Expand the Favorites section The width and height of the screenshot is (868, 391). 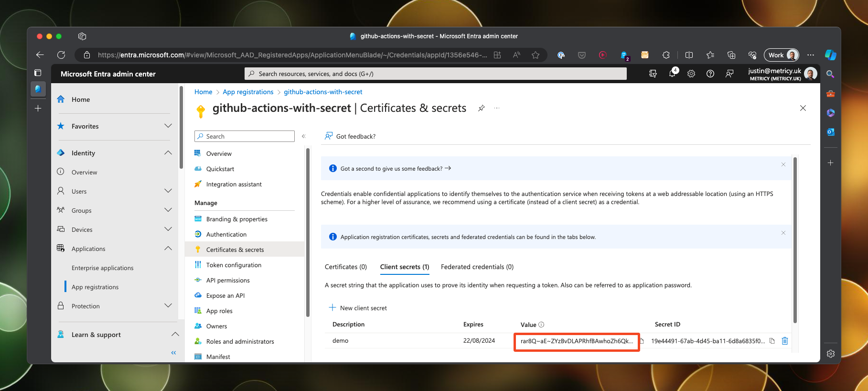pyautogui.click(x=168, y=126)
